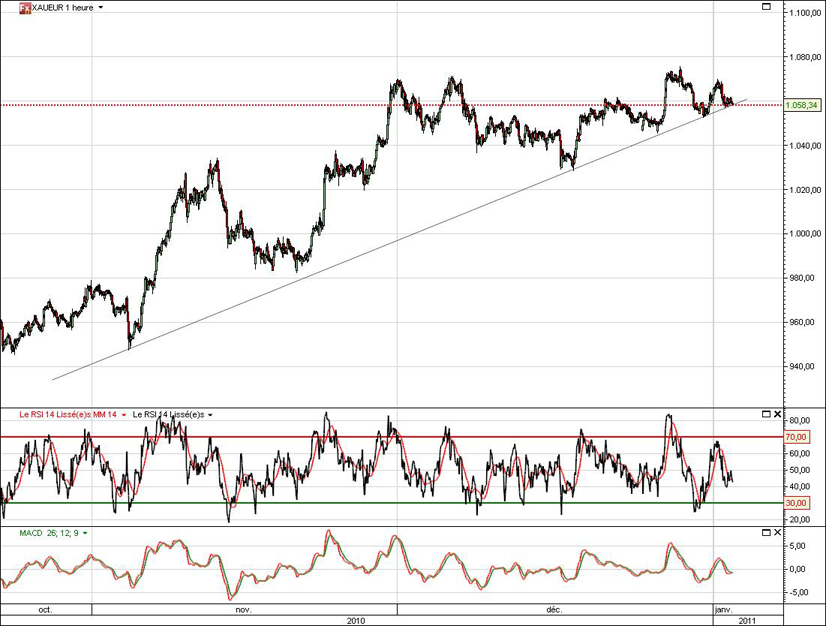Maximize the MACD indicator panel
The height and width of the screenshot is (626, 826).
[766, 534]
